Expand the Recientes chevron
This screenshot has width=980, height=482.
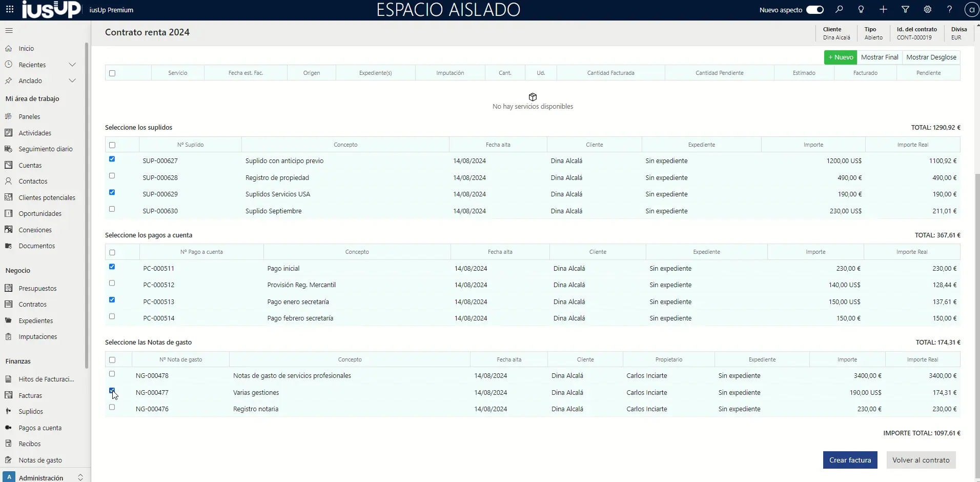72,65
